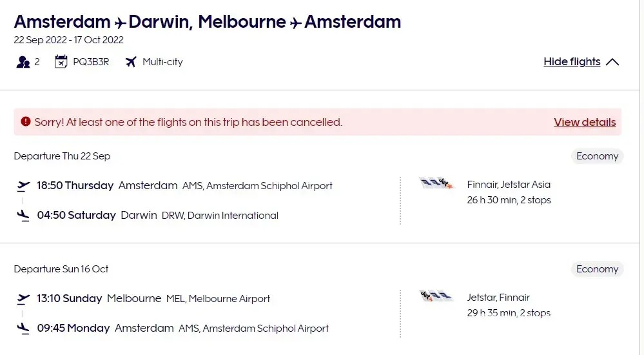Click the Economy badge for outbound flight
Image resolution: width=644 pixels, height=355 pixels.
[x=597, y=156]
